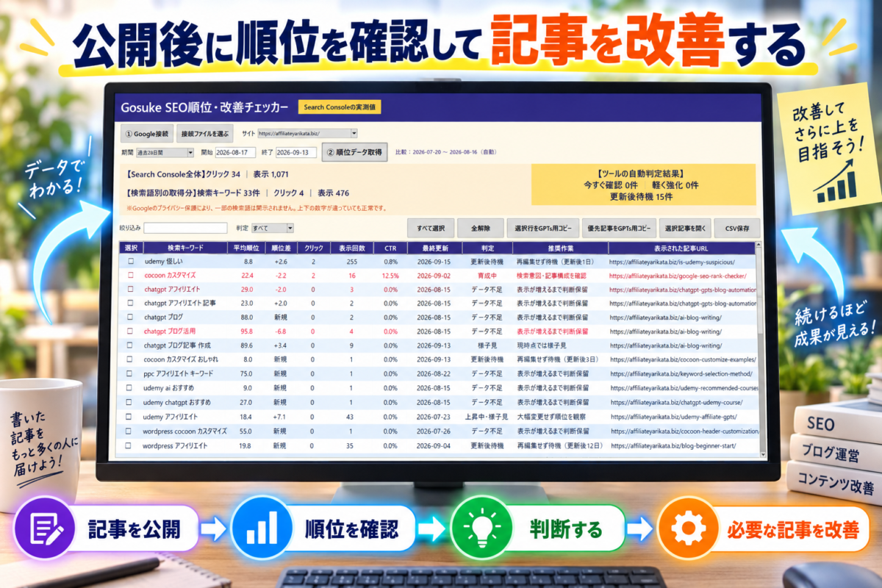Click the 開始 date field 2026-08-17
This screenshot has width=882, height=588.
pyautogui.click(x=234, y=153)
